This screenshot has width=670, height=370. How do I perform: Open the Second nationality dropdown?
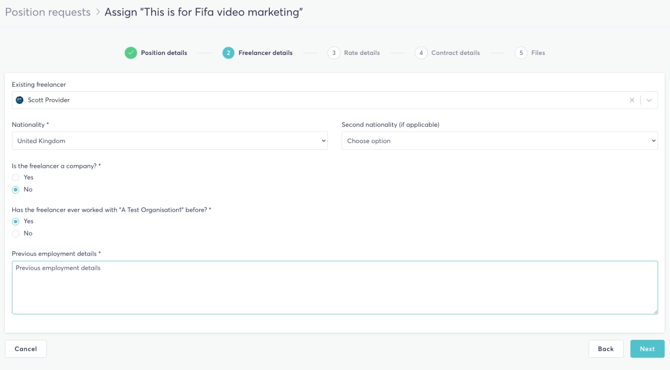click(x=500, y=141)
